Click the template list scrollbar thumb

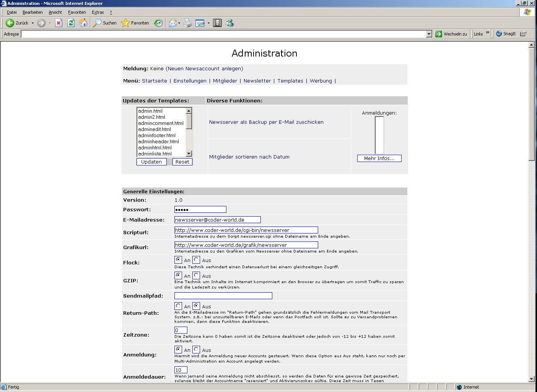189,121
